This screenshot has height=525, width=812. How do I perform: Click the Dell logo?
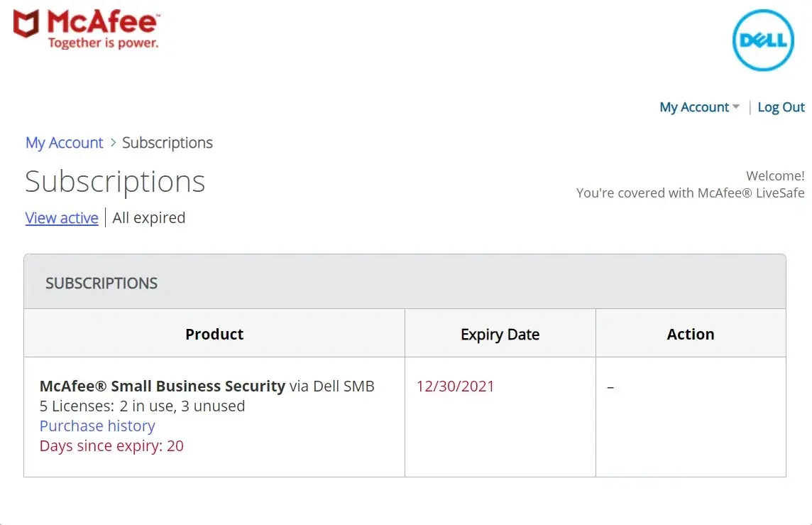tap(763, 40)
